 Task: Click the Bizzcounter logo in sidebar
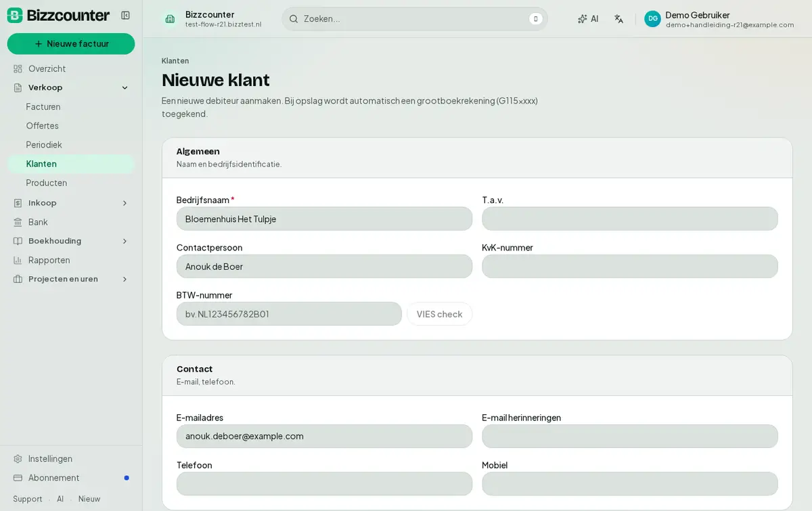(58, 15)
